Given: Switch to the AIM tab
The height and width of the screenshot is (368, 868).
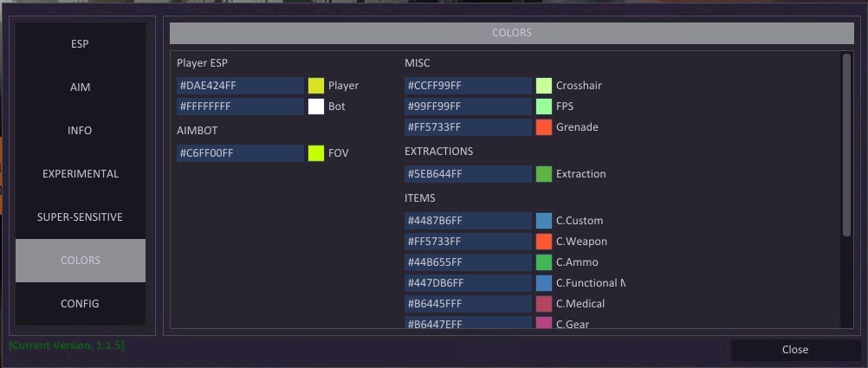Looking at the screenshot, I should (x=80, y=87).
